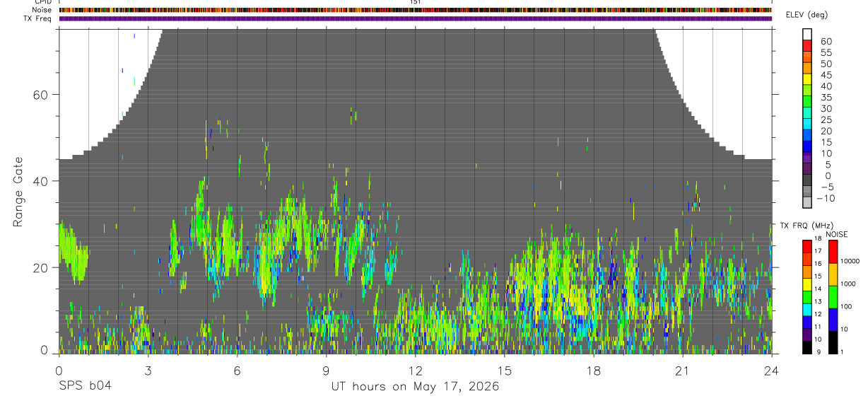Click the 'UT hours on May 17, 2026' title

[x=416, y=387]
